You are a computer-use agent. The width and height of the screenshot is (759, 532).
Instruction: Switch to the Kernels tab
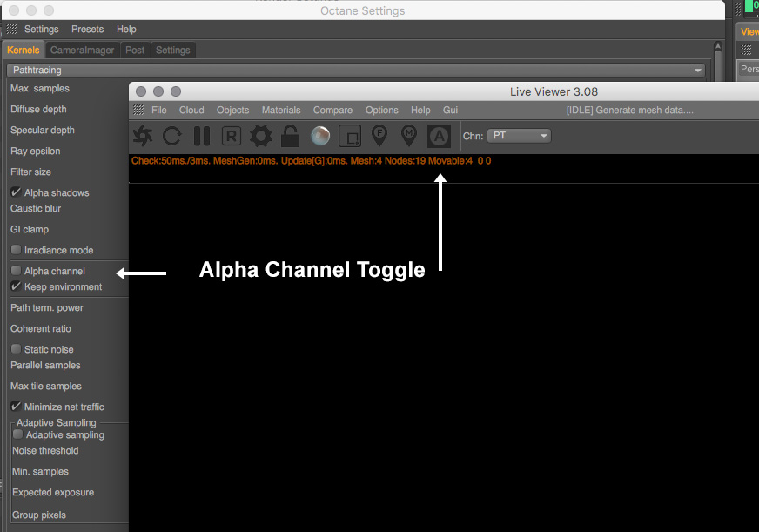tap(24, 50)
